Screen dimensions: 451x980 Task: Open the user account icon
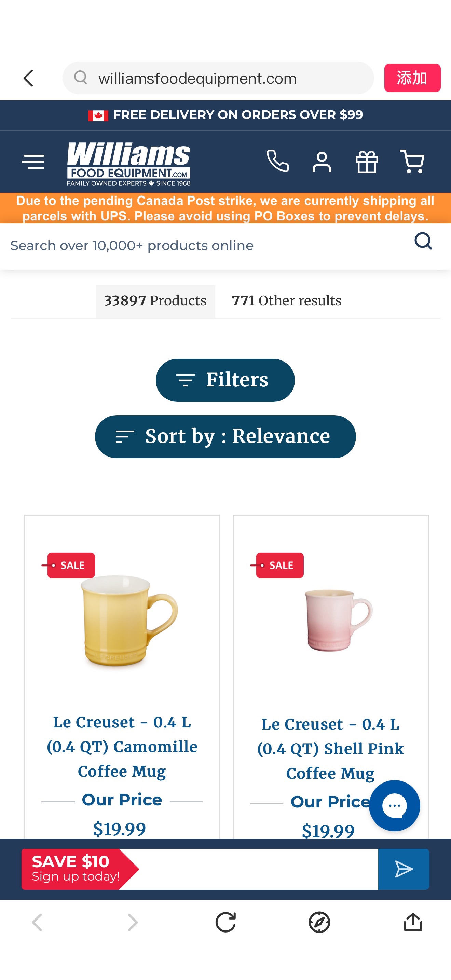pyautogui.click(x=322, y=162)
